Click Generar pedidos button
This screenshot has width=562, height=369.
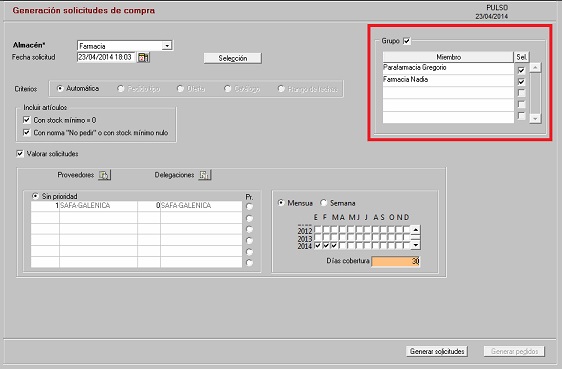tap(514, 351)
